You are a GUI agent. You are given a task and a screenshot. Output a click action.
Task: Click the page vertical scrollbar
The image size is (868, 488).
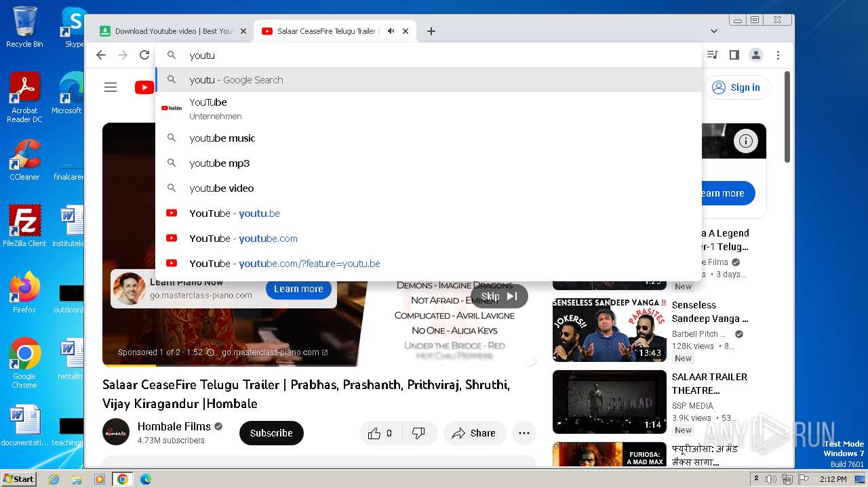pyautogui.click(x=787, y=117)
